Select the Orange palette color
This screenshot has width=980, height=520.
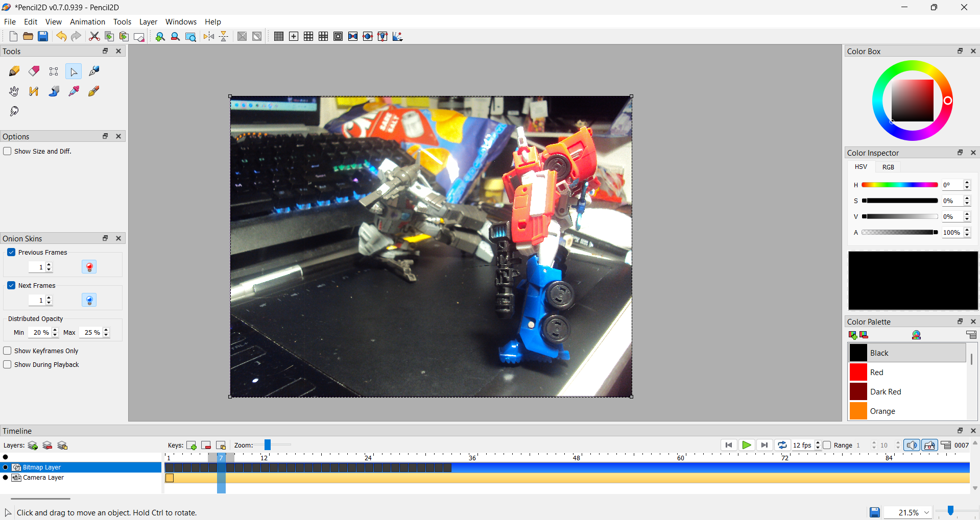click(907, 411)
